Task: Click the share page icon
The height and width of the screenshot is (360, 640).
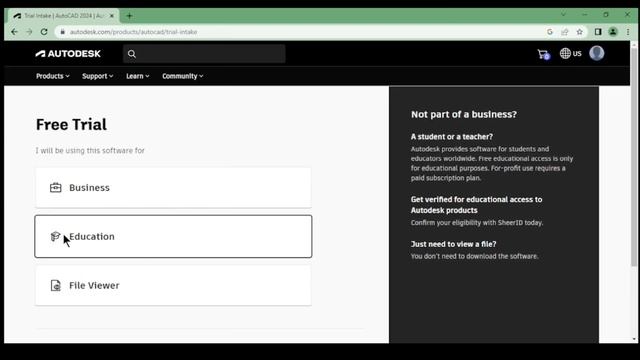Action: pyautogui.click(x=565, y=32)
